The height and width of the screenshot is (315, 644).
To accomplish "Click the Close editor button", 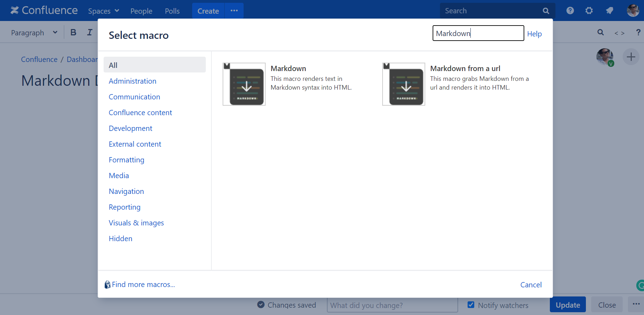I will [x=607, y=305].
